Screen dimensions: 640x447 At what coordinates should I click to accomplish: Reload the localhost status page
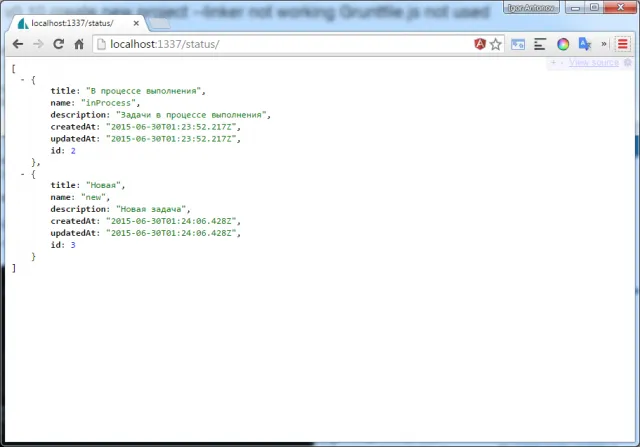(58, 44)
